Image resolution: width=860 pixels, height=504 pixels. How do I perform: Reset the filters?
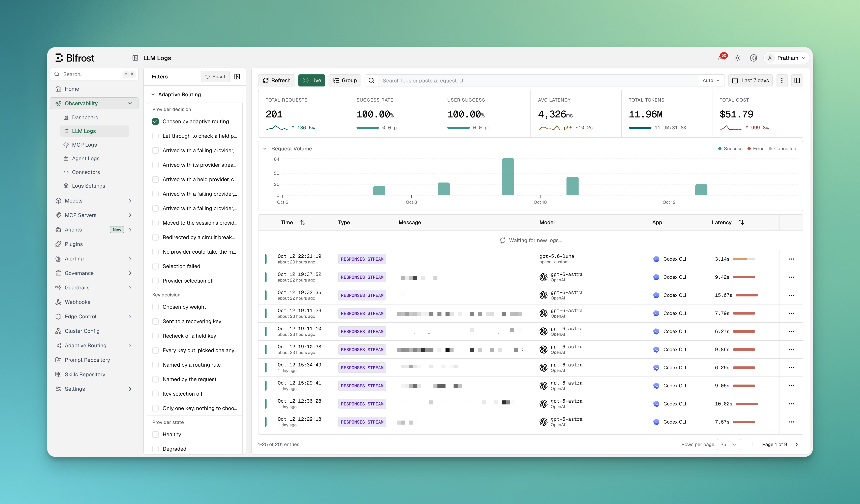tap(215, 76)
